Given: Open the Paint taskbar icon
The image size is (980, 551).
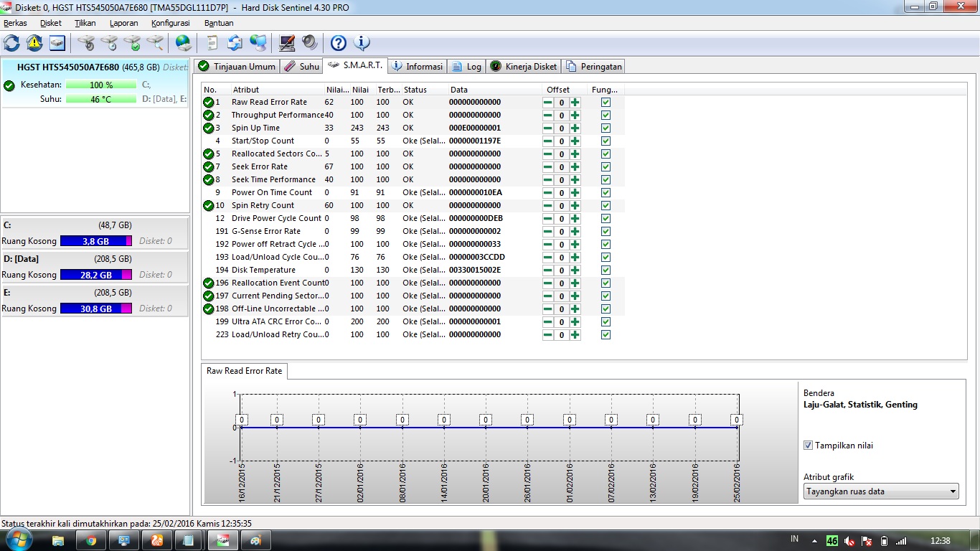Looking at the screenshot, I should [x=256, y=540].
